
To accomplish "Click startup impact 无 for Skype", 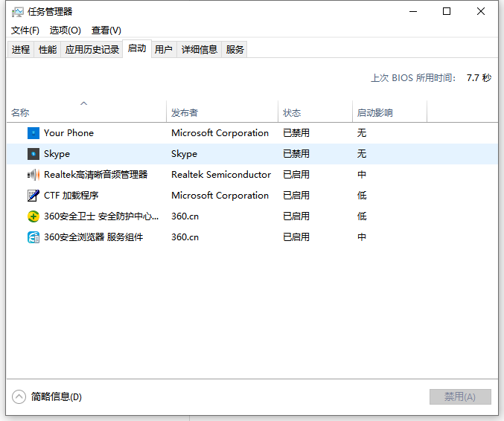I will pyautogui.click(x=362, y=154).
